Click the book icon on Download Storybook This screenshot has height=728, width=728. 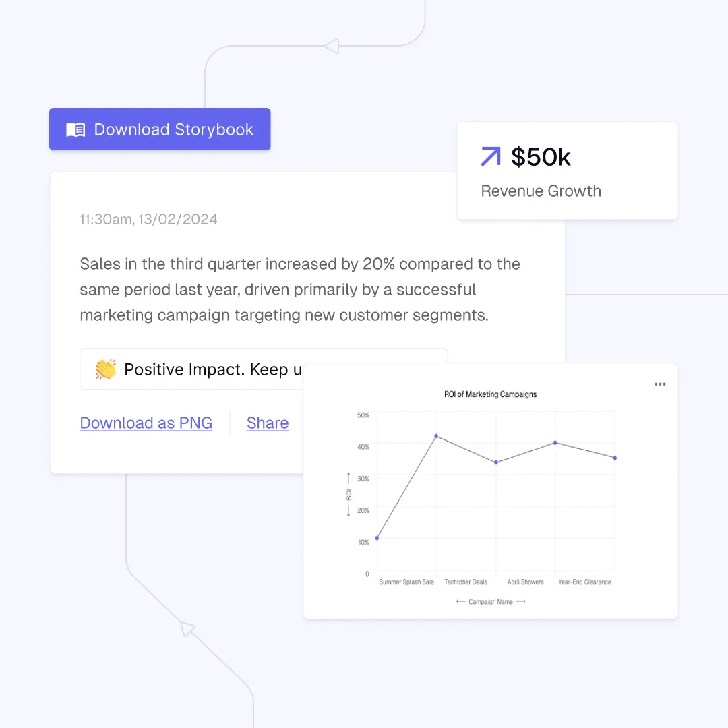75,130
